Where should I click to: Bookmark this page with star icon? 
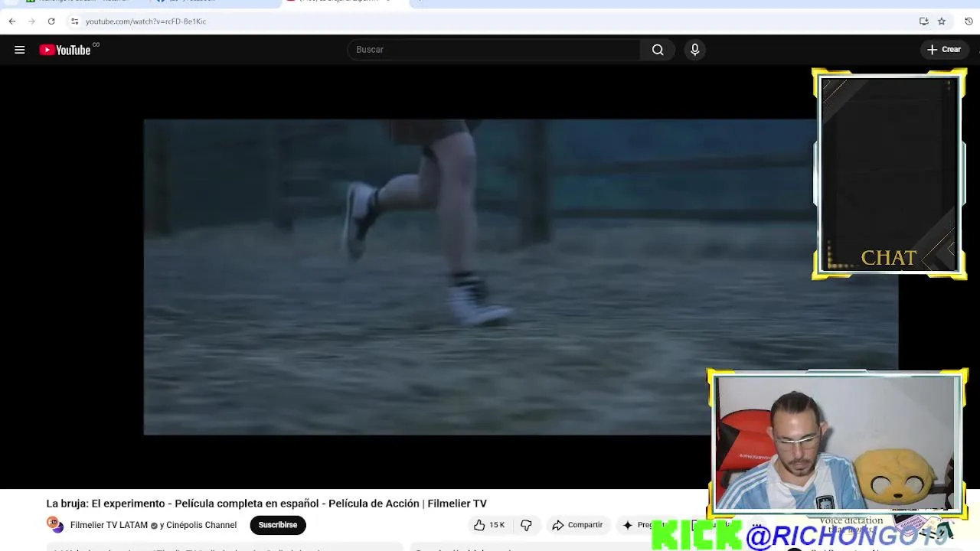pos(942,21)
